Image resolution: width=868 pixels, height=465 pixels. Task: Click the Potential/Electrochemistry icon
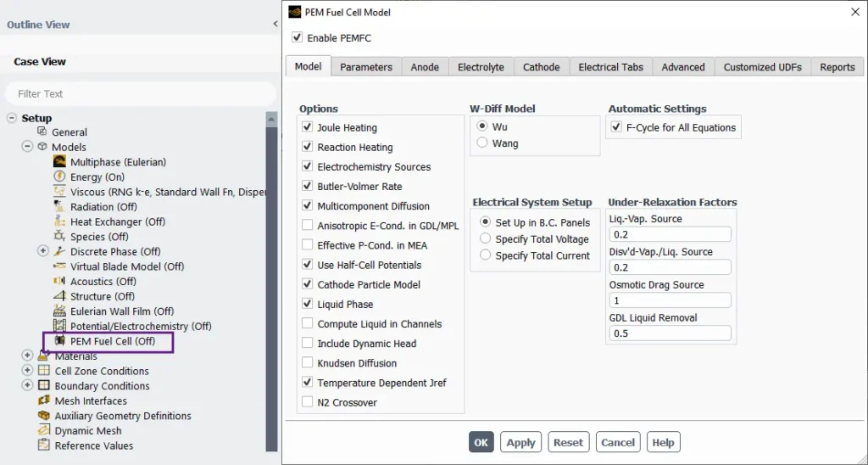pos(59,326)
